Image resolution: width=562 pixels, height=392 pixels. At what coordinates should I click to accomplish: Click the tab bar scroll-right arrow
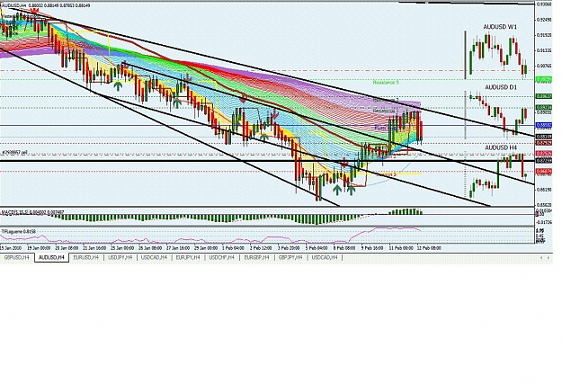tap(549, 257)
